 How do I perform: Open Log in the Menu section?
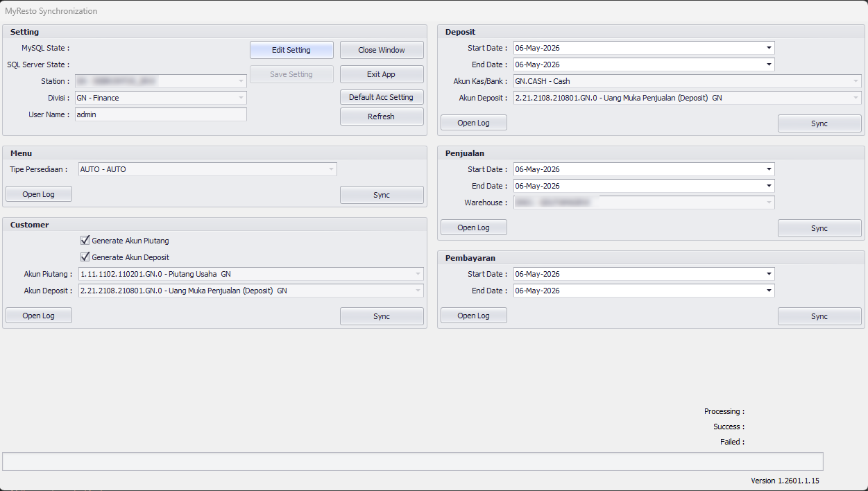coord(39,194)
